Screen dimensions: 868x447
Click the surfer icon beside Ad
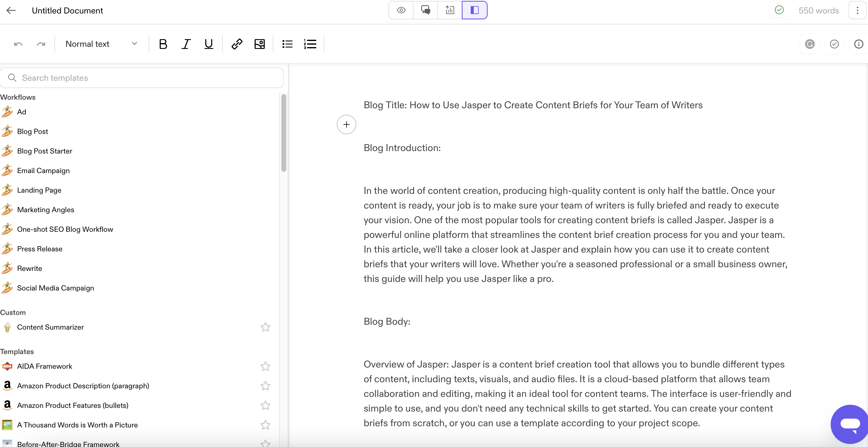coord(7,112)
